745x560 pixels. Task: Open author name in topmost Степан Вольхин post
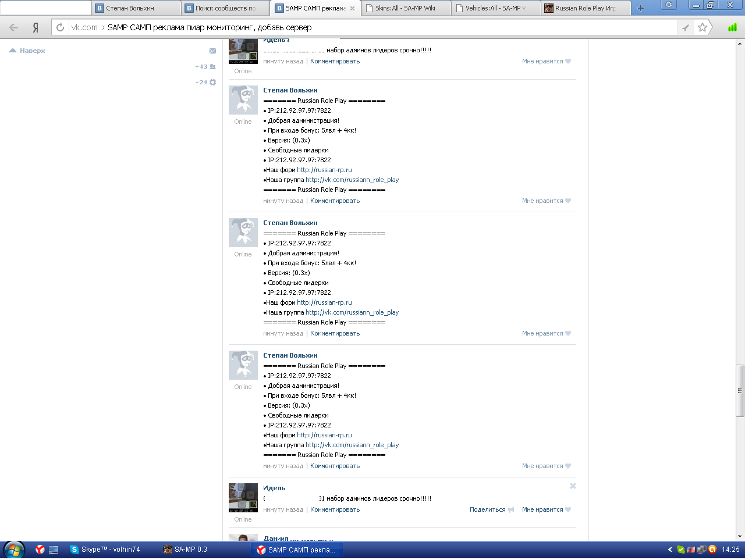pos(290,90)
